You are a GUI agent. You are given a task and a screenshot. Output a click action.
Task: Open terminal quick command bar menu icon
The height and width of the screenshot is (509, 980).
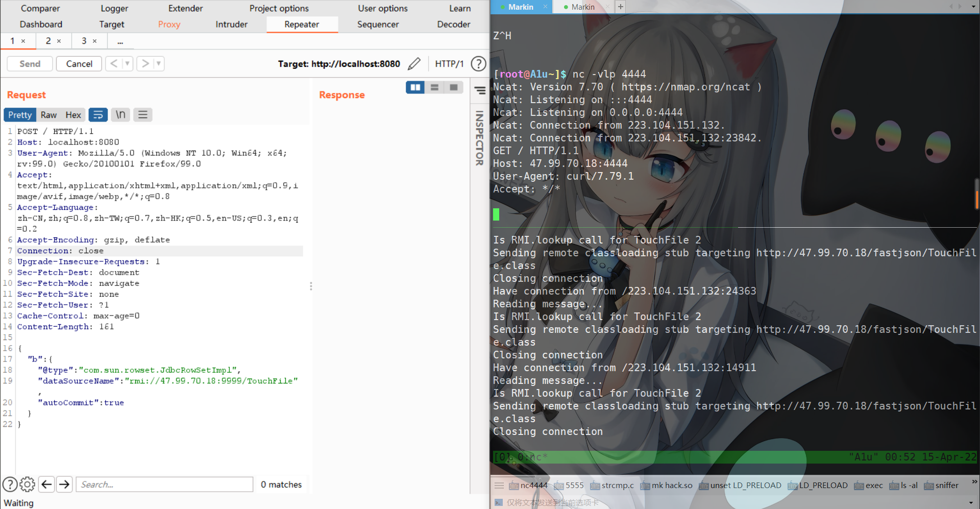tap(499, 486)
